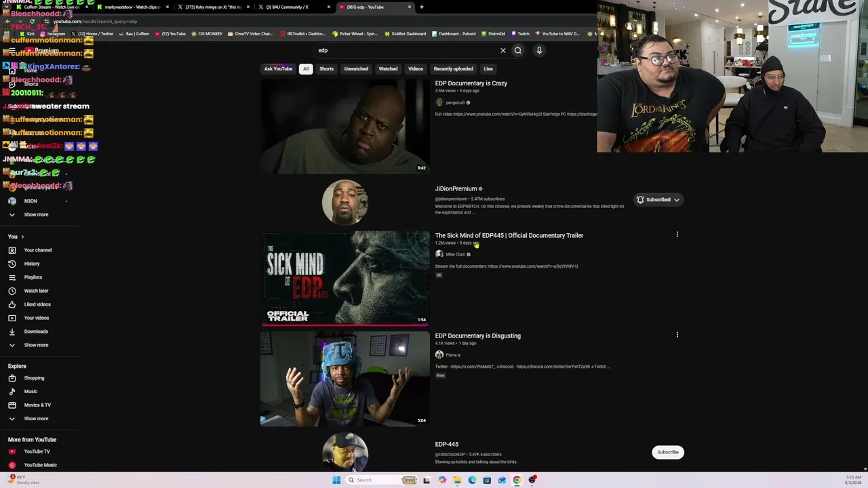The width and height of the screenshot is (868, 488).
Task: Open more options for EDP Documentary is Disgusting
Action: (677, 335)
